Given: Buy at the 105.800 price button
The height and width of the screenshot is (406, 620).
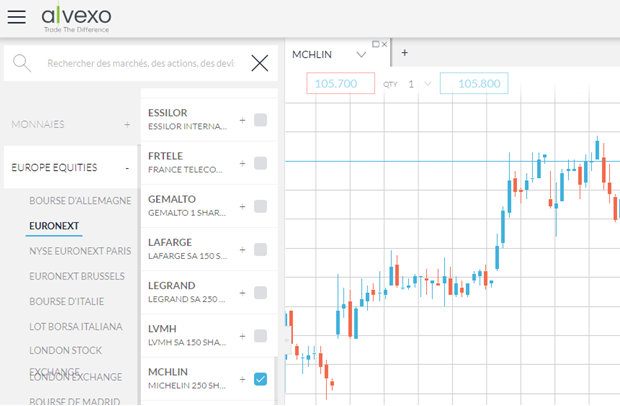Looking at the screenshot, I should click(474, 83).
